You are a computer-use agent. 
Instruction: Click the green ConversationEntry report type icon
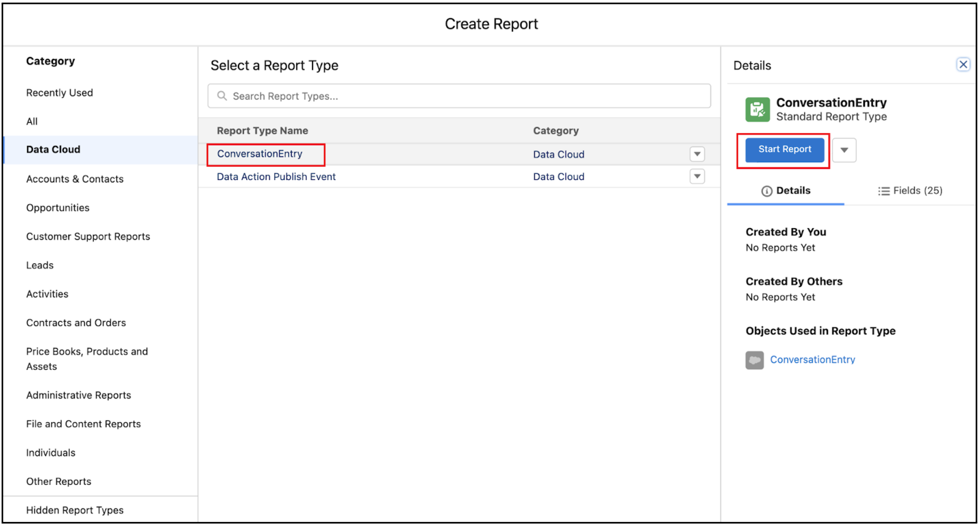(757, 109)
